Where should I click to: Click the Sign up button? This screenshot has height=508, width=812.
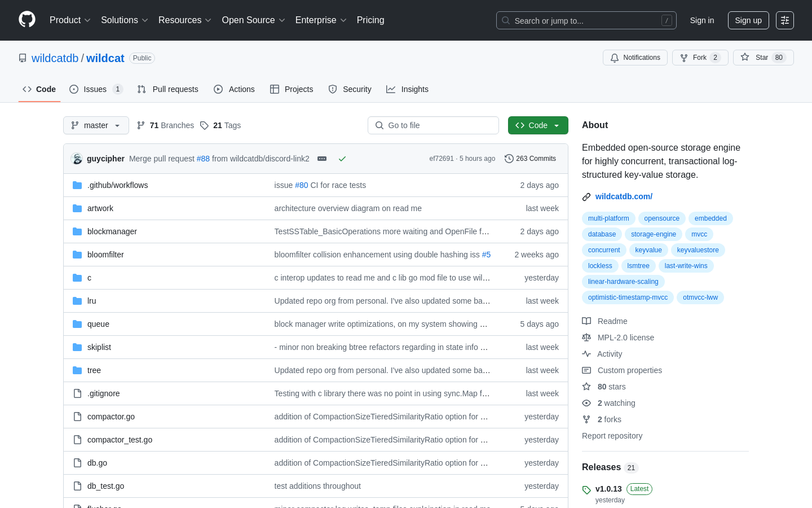(x=748, y=20)
